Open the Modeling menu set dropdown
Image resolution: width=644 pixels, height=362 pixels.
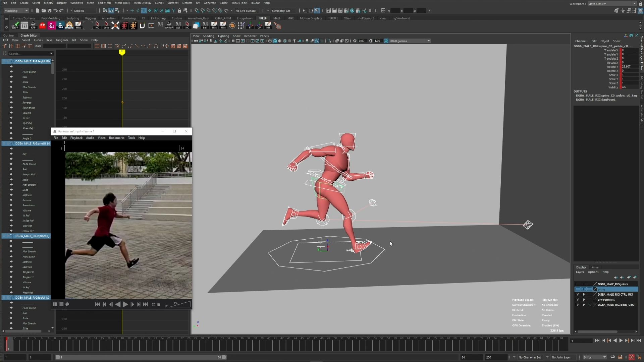(16, 11)
